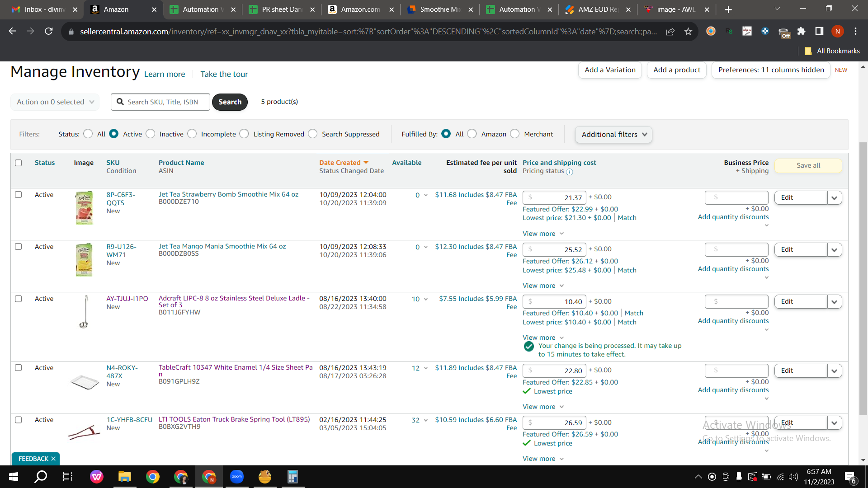Open File Explorer from taskbar
The height and width of the screenshot is (488, 868).
pyautogui.click(x=124, y=477)
